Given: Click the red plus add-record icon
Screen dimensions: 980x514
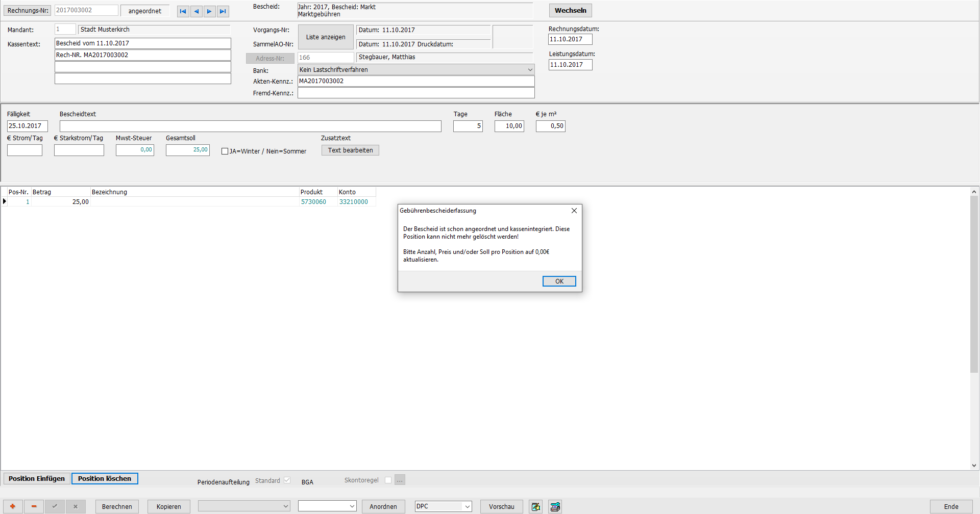Looking at the screenshot, I should pos(13,506).
